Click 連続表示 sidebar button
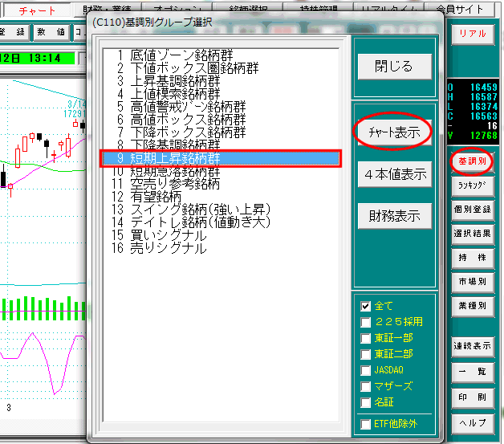Viewport: 504px width, 444px height. tap(473, 346)
